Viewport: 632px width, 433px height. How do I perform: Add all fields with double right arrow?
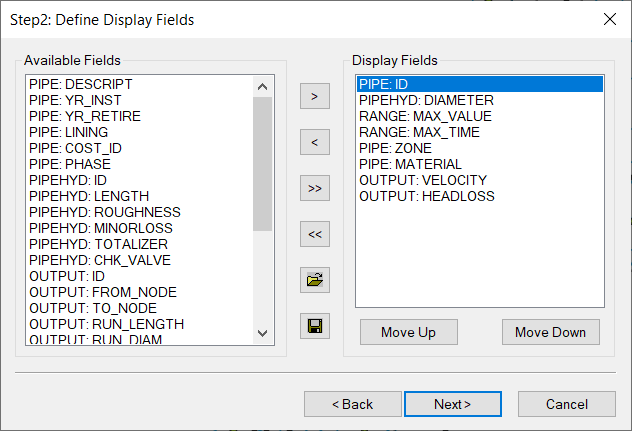pos(315,188)
